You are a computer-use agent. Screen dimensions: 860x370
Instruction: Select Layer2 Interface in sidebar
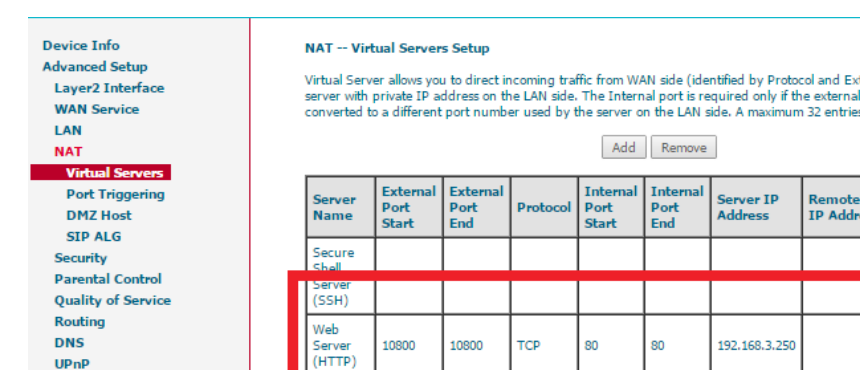109,88
